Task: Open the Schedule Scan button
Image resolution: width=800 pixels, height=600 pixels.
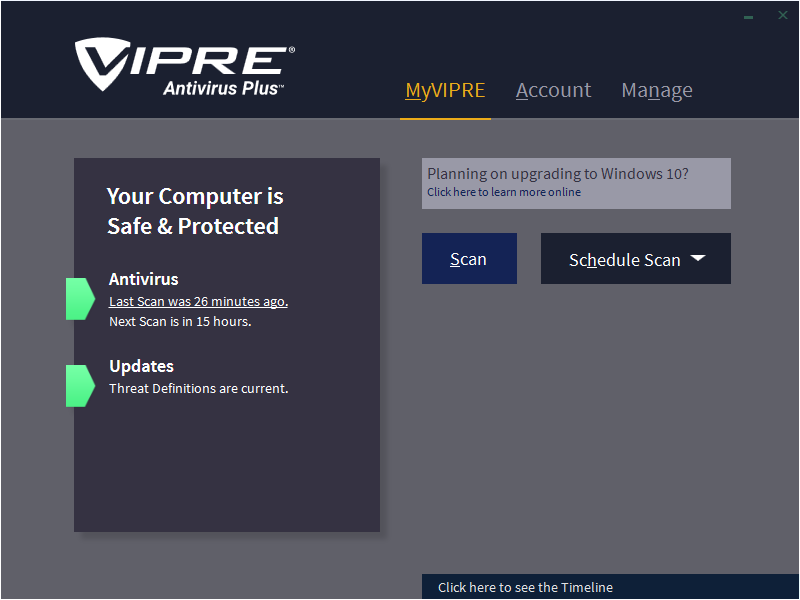Action: 635,259
